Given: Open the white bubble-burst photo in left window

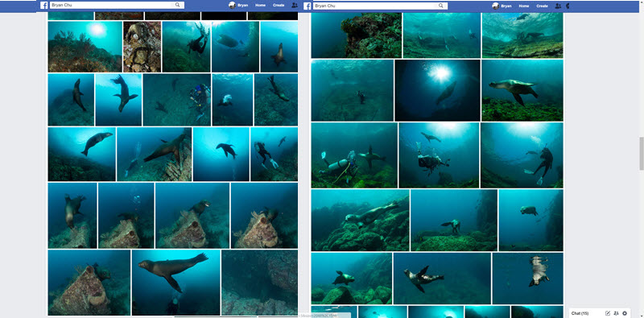Looking at the screenshot, I should pyautogui.click(x=233, y=100).
